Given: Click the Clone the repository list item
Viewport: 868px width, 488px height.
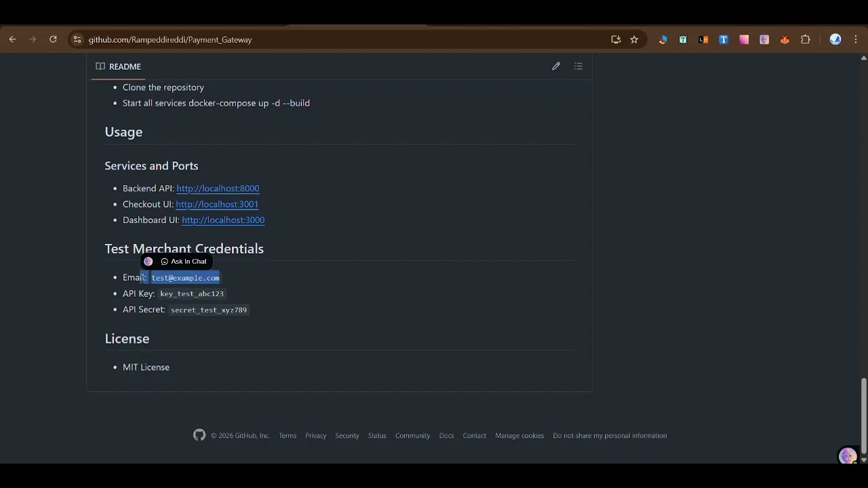Looking at the screenshot, I should 163,87.
